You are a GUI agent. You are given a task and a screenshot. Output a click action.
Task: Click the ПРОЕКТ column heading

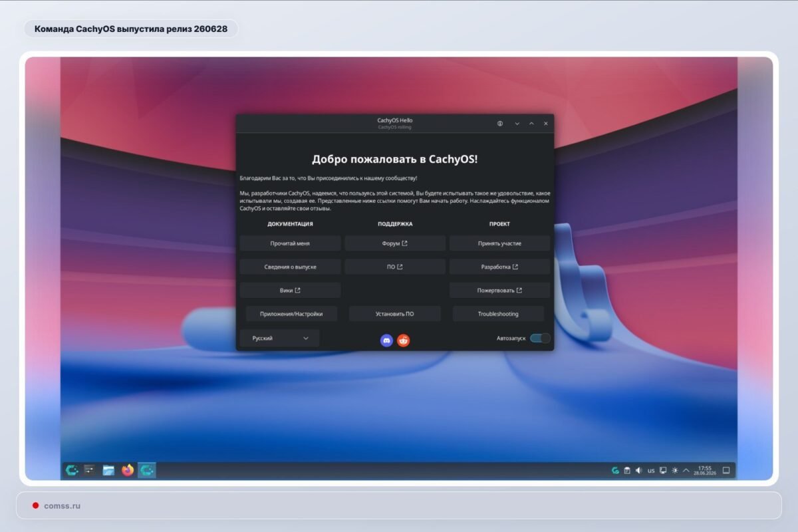[x=499, y=224]
